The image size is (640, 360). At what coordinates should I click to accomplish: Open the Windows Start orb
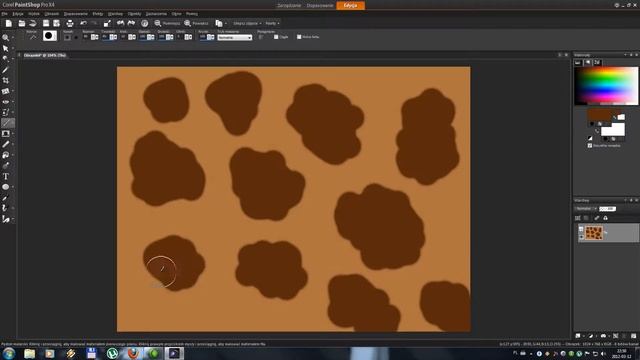click(9, 353)
